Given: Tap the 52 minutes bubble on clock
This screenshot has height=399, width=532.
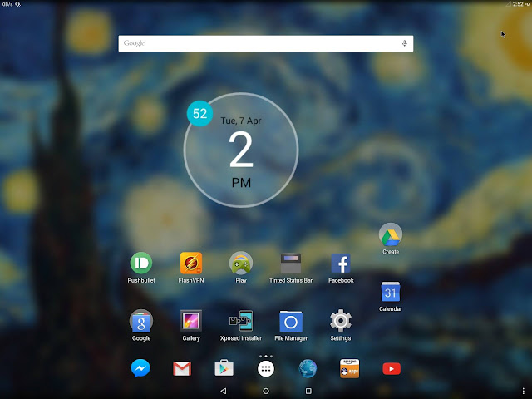Looking at the screenshot, I should point(199,113).
